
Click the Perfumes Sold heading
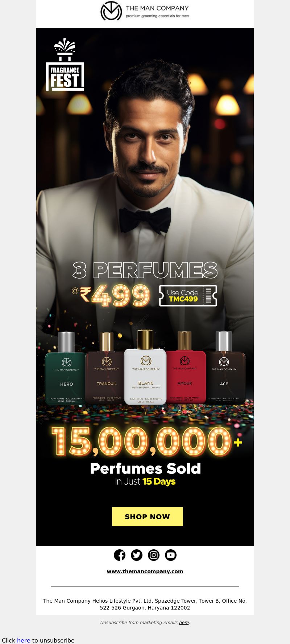[145, 468]
